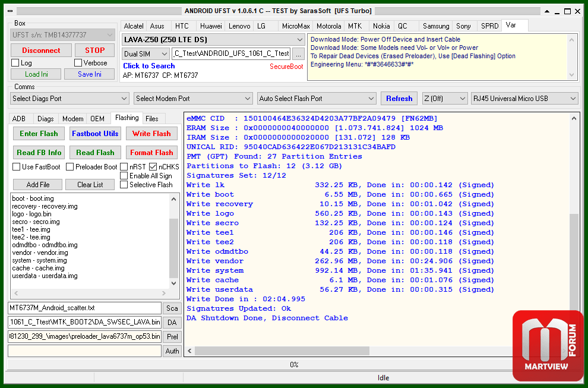Enable All Sign checkbox
This screenshot has width=588, height=388.
(x=124, y=176)
